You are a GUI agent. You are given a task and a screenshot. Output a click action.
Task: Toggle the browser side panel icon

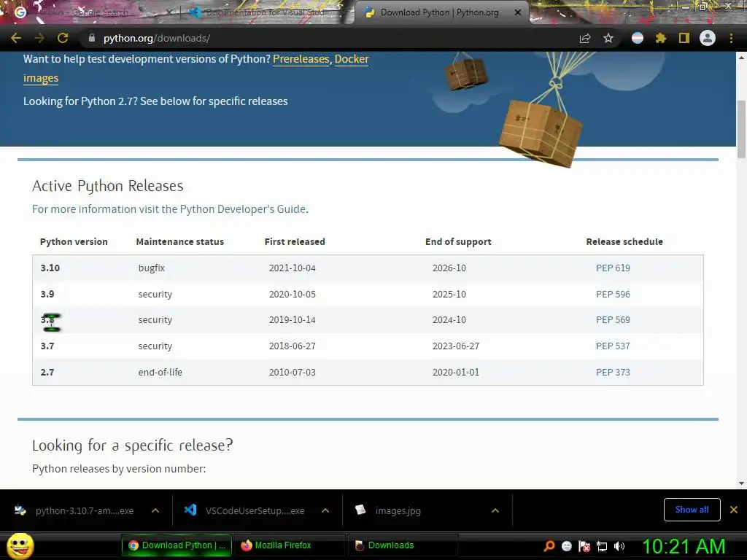(x=684, y=38)
